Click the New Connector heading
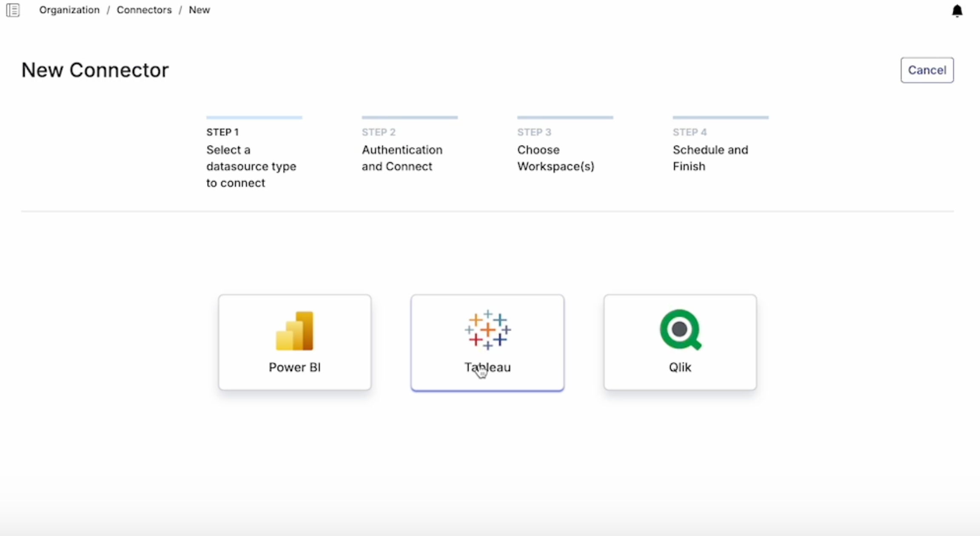 tap(95, 70)
